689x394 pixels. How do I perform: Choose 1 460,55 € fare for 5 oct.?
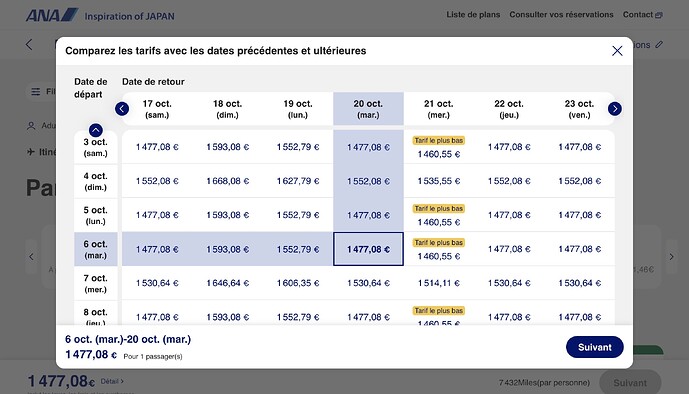pyautogui.click(x=439, y=215)
